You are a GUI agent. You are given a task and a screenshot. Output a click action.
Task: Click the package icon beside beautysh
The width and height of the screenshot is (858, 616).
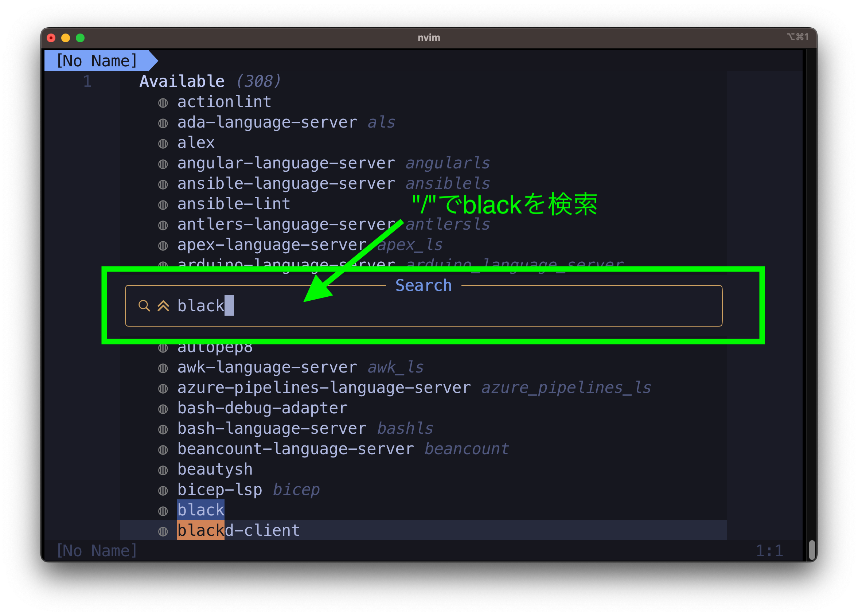click(163, 471)
